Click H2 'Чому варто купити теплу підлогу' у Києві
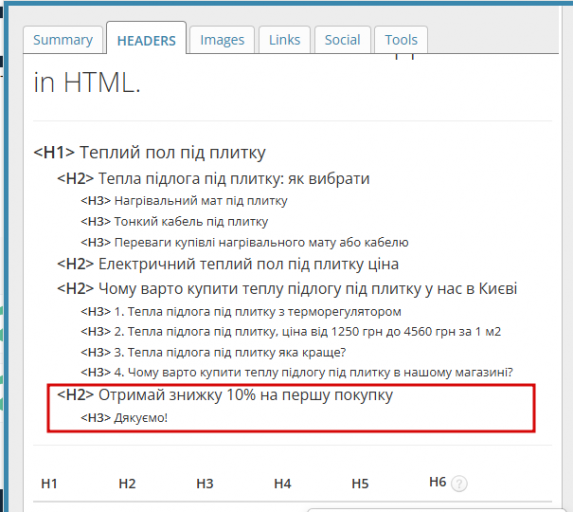 (287, 289)
